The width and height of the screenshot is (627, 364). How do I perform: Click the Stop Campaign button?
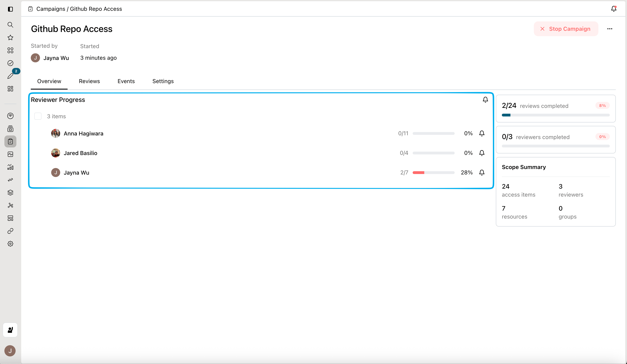pyautogui.click(x=566, y=29)
